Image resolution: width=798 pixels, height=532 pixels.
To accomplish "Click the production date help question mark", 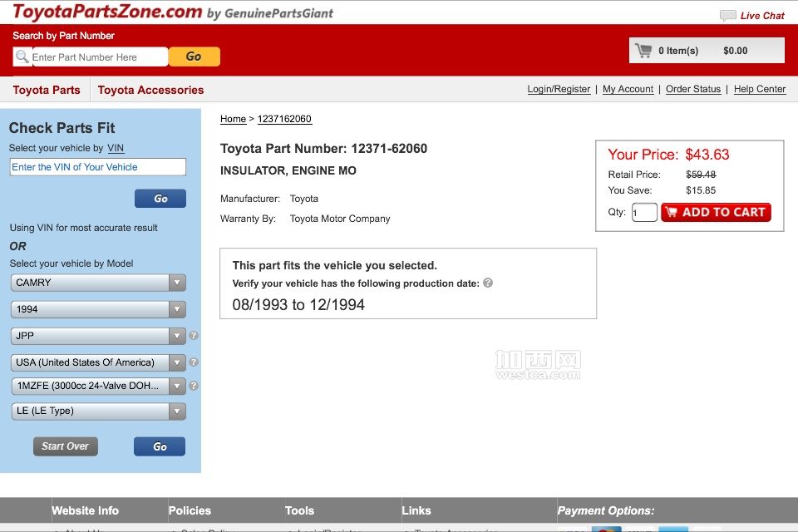I will (x=488, y=283).
